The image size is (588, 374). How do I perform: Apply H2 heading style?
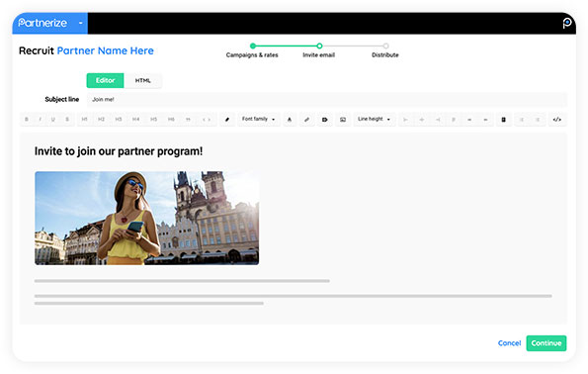(x=101, y=120)
